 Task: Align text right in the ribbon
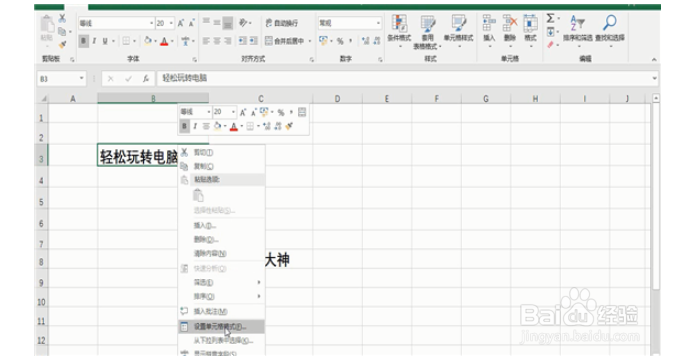click(227, 41)
